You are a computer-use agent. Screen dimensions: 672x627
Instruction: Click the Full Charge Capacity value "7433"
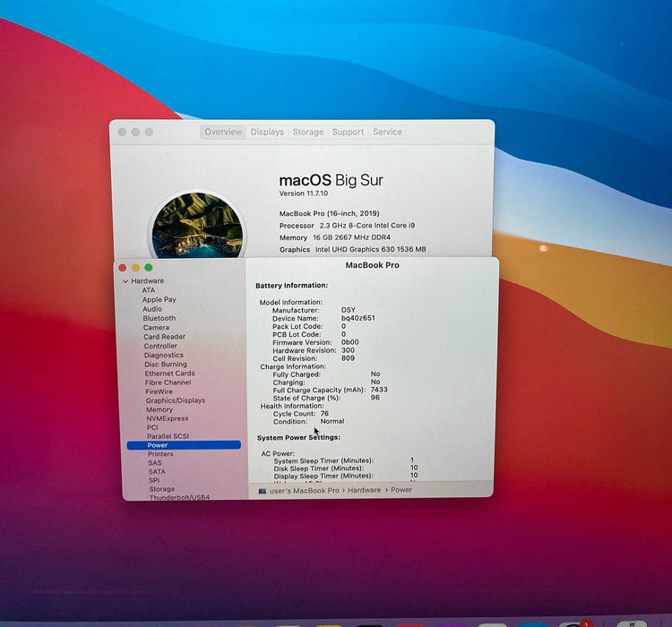[x=379, y=390]
